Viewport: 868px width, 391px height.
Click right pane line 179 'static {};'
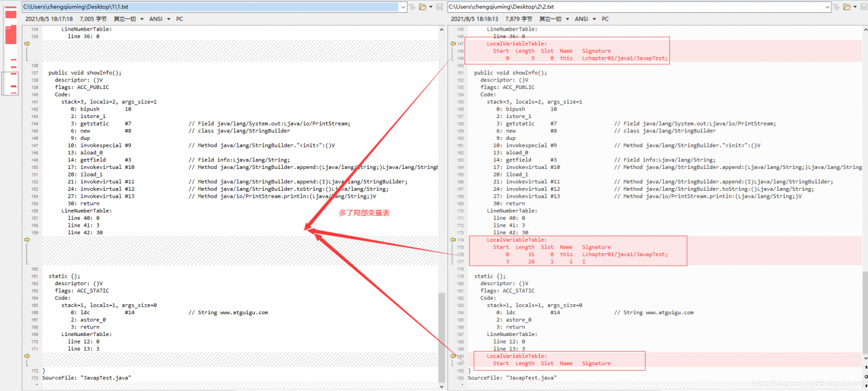click(x=490, y=276)
